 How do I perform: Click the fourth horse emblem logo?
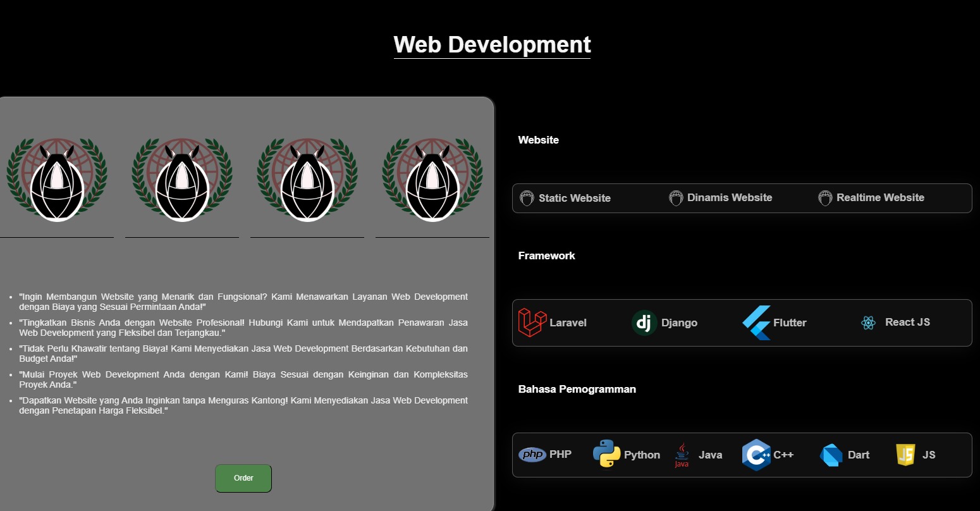[x=432, y=179]
